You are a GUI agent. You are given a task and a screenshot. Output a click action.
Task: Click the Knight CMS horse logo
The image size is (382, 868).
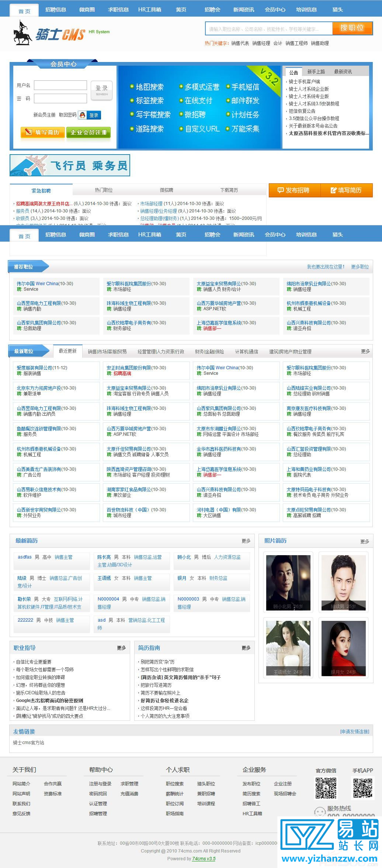(22, 33)
